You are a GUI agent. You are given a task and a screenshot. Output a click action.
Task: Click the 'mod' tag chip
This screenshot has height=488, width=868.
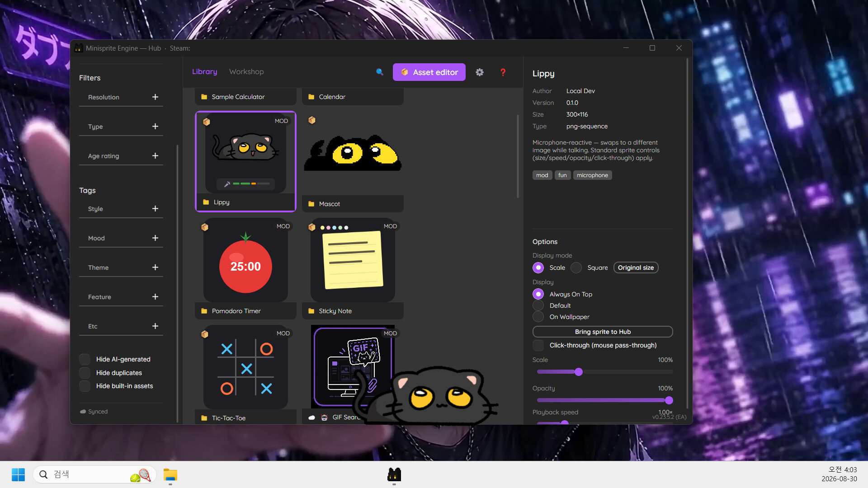(542, 175)
